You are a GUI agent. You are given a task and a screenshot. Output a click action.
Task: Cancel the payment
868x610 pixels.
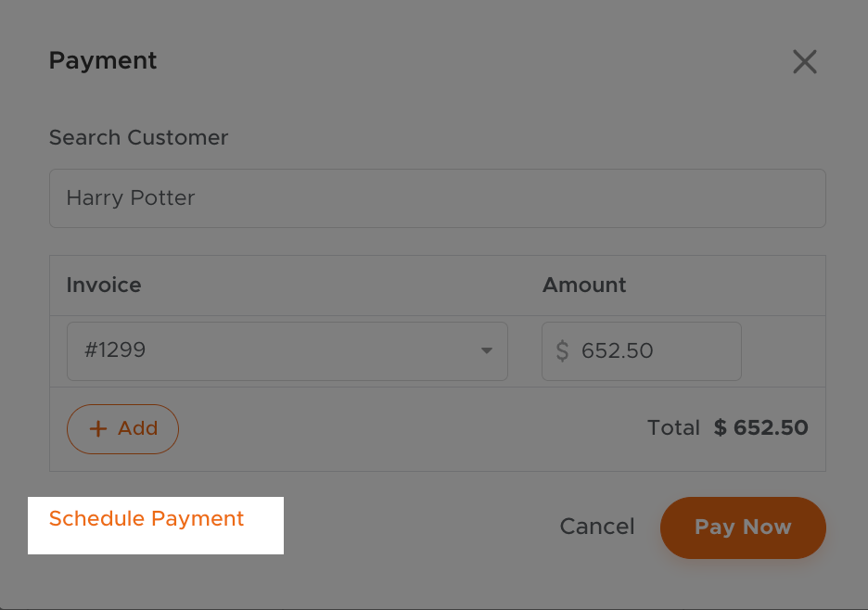pos(597,527)
